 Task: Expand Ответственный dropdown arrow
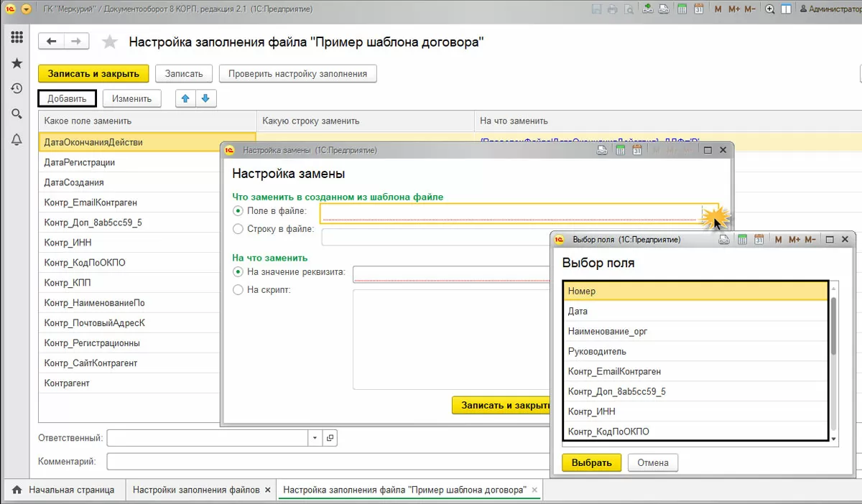pos(315,437)
